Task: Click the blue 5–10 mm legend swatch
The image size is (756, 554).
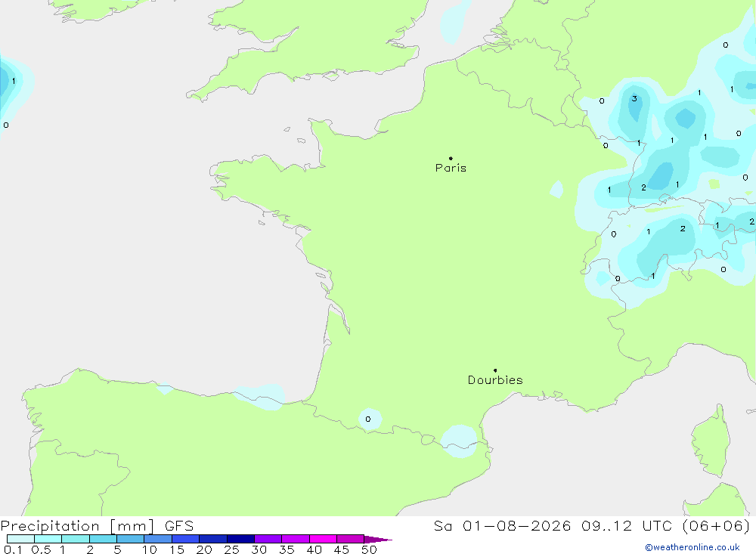Action: pos(131,539)
